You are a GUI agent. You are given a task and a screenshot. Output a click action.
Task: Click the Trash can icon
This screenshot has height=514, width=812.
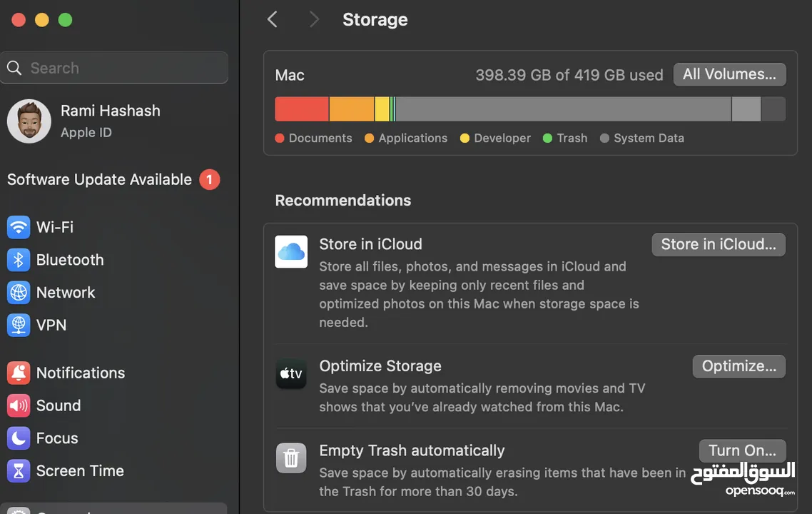[291, 458]
